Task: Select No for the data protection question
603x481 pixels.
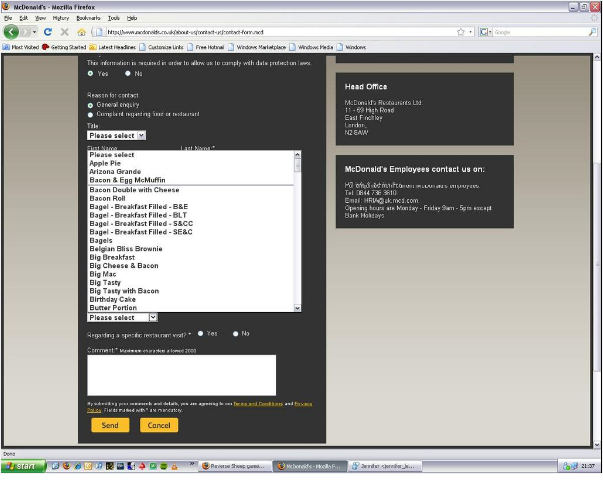Action: (128, 73)
